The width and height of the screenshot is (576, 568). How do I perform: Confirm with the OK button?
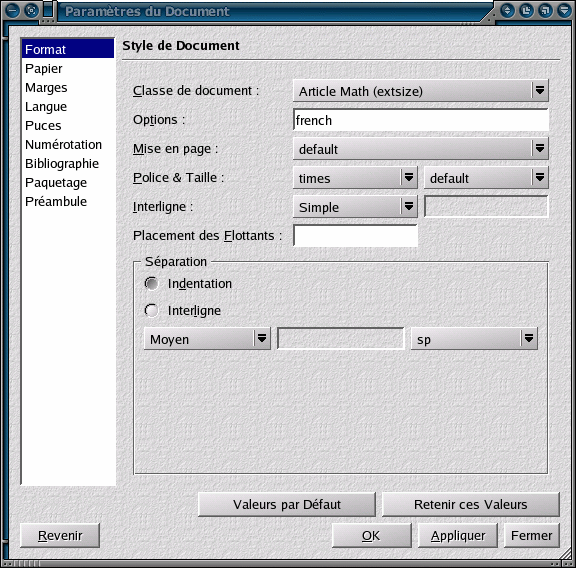pyautogui.click(x=371, y=536)
